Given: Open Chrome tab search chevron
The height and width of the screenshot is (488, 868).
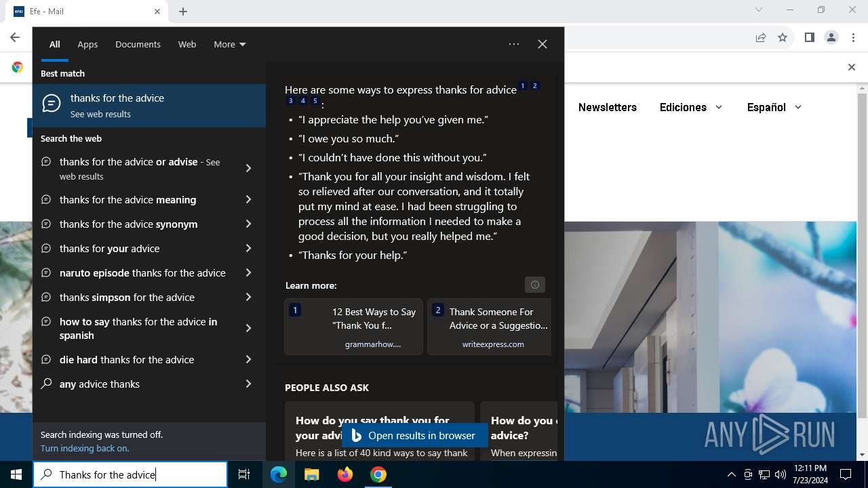Looking at the screenshot, I should click(759, 10).
